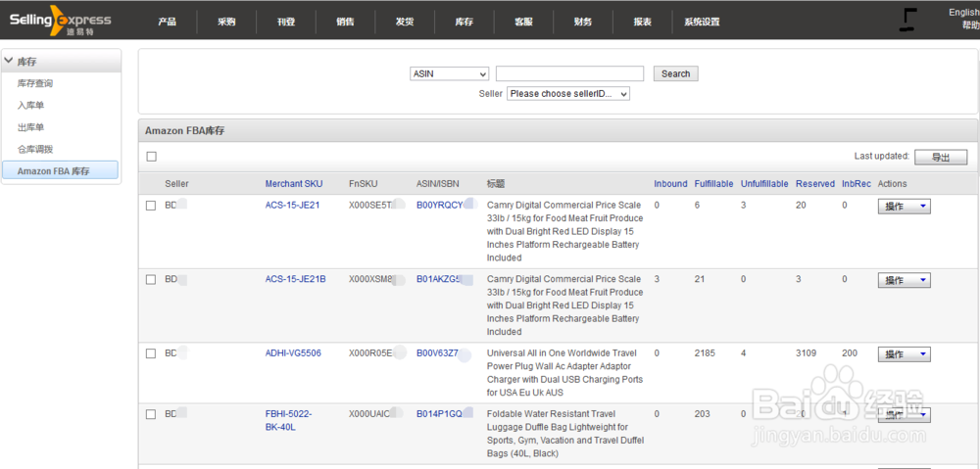Open SKU link ADHI-VG5506
This screenshot has width=980, height=469.
(x=293, y=352)
